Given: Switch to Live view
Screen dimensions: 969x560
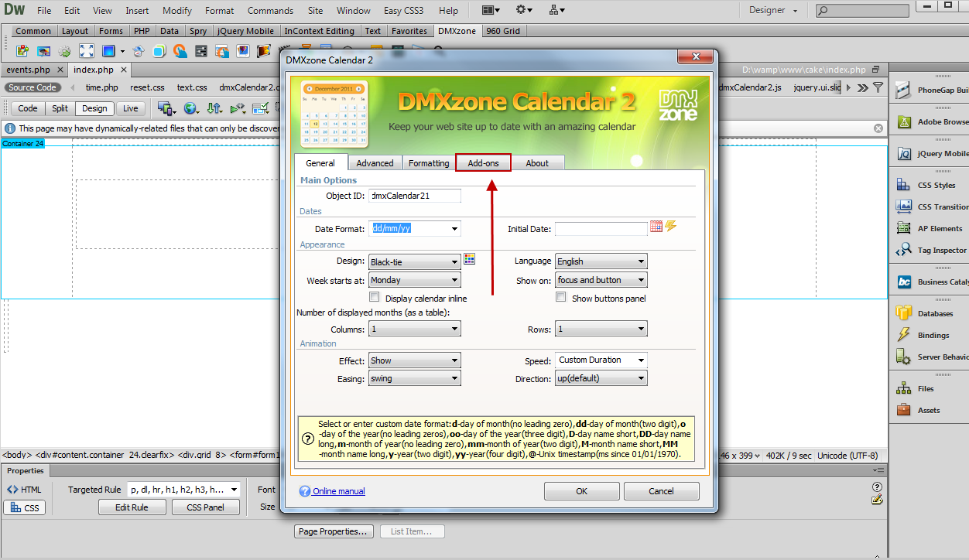Looking at the screenshot, I should click(x=130, y=108).
